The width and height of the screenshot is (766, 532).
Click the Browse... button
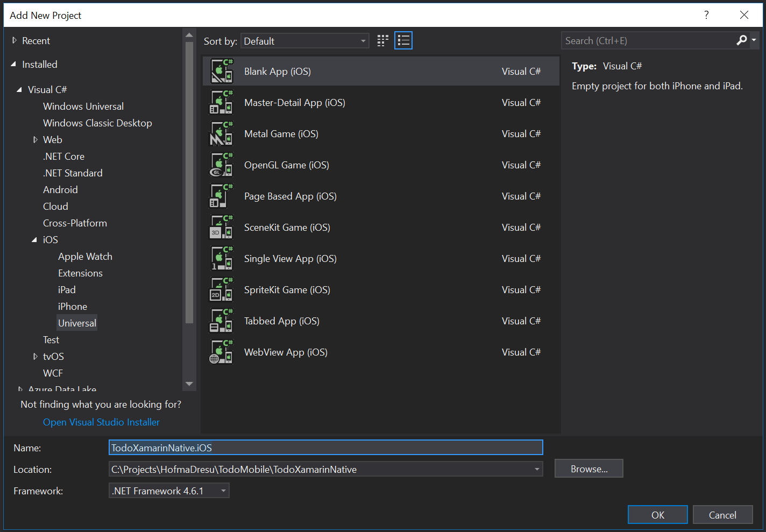589,469
